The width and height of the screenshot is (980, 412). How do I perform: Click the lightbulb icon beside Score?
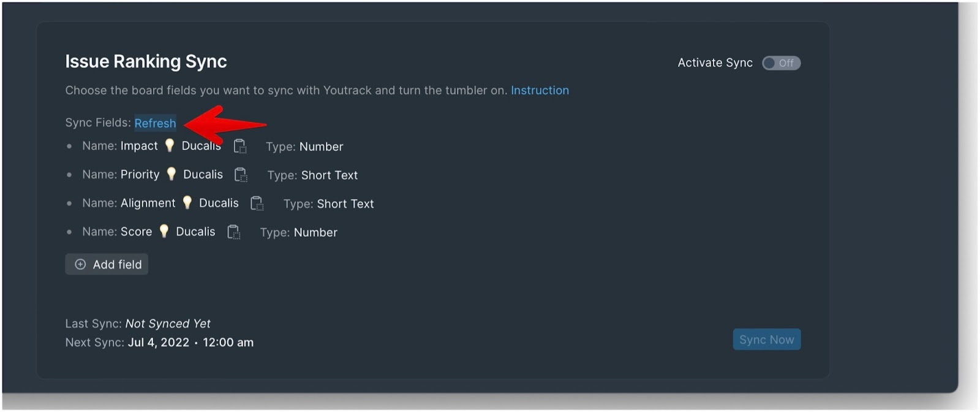click(164, 231)
